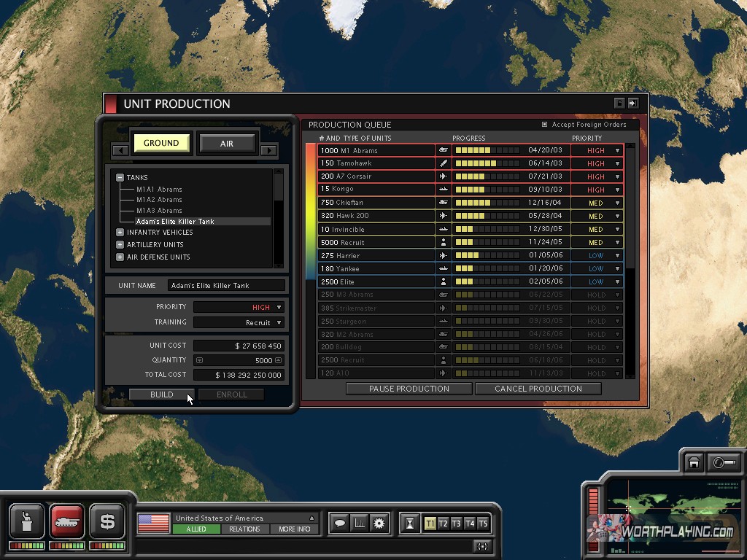Toggle Accept Foreign Orders checkbox
Image resolution: width=747 pixels, height=560 pixels.
click(544, 125)
